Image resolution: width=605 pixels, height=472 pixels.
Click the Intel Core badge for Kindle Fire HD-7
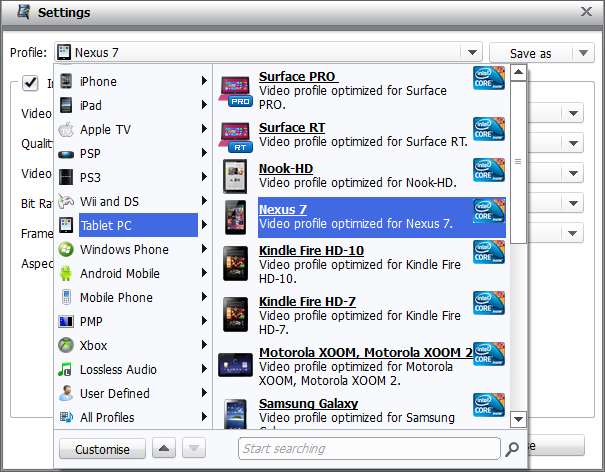pyautogui.click(x=489, y=303)
